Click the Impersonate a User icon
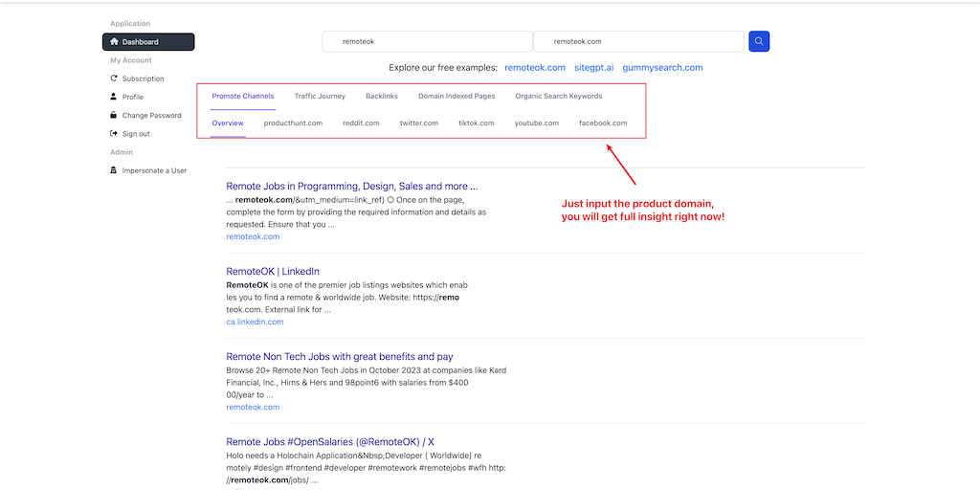This screenshot has width=980, height=490. 114,170
